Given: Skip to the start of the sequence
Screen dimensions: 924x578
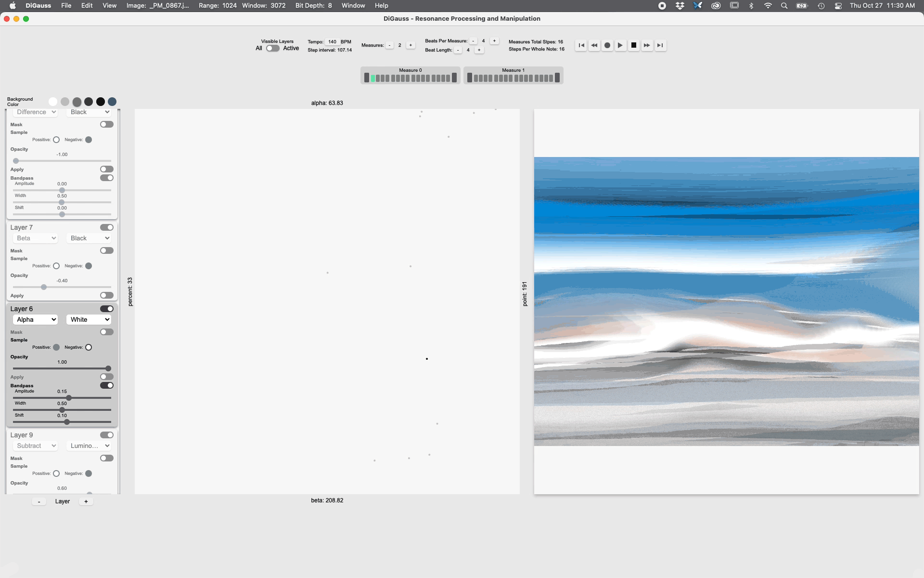Looking at the screenshot, I should (581, 45).
